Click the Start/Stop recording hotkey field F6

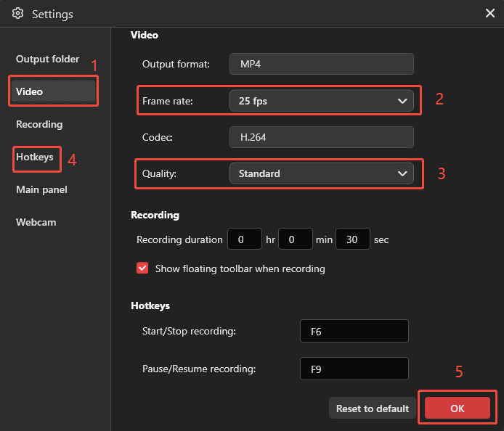click(354, 331)
